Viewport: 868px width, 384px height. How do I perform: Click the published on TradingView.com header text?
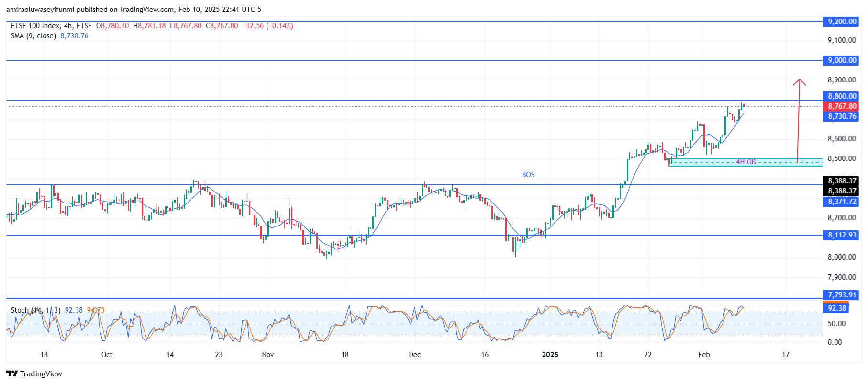[x=134, y=10]
